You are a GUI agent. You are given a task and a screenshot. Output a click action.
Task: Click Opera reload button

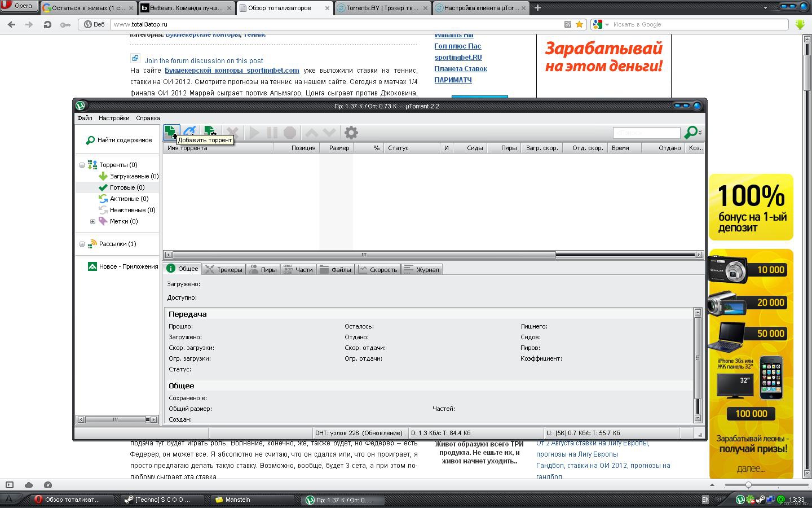pos(48,24)
